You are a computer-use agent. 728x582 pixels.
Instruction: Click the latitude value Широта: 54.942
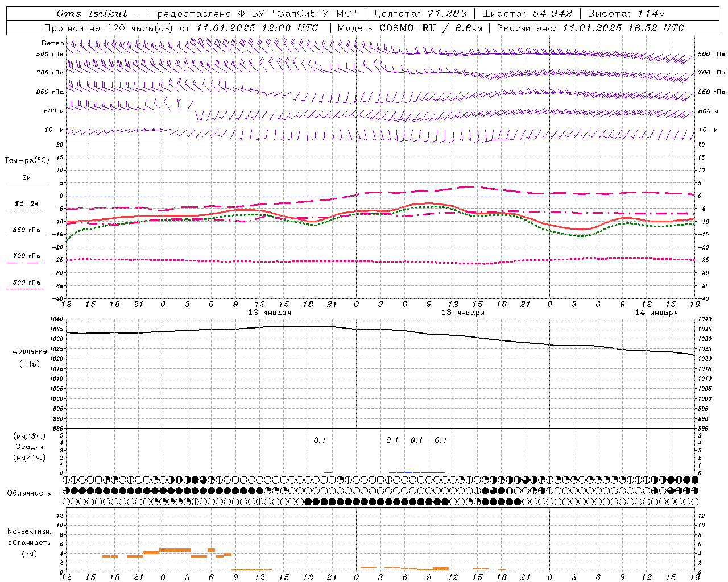tap(527, 14)
